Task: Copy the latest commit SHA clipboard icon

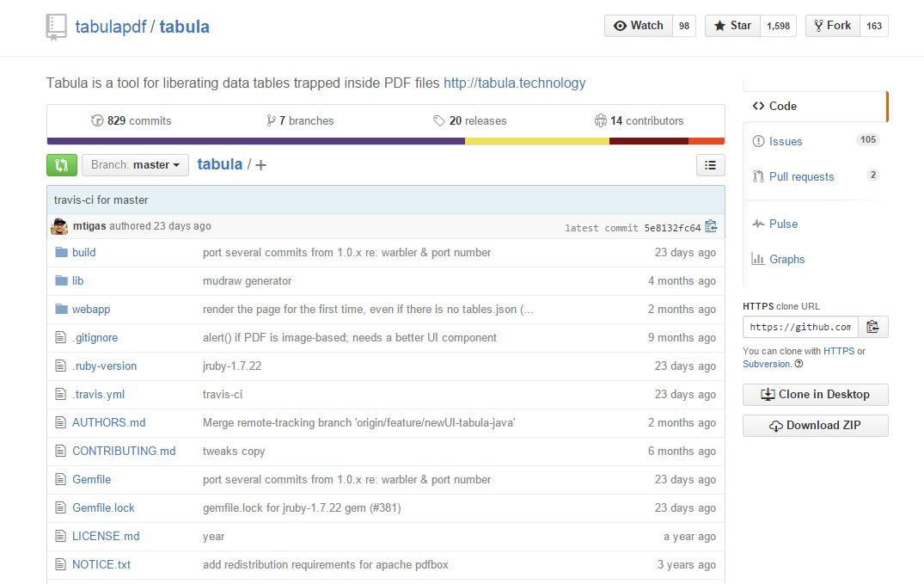Action: pos(712,226)
